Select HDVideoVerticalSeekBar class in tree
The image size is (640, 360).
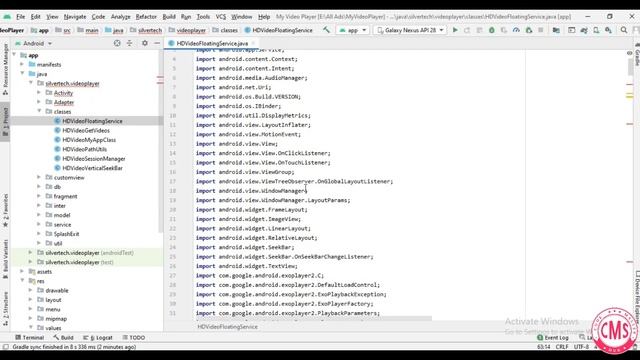pyautogui.click(x=92, y=168)
